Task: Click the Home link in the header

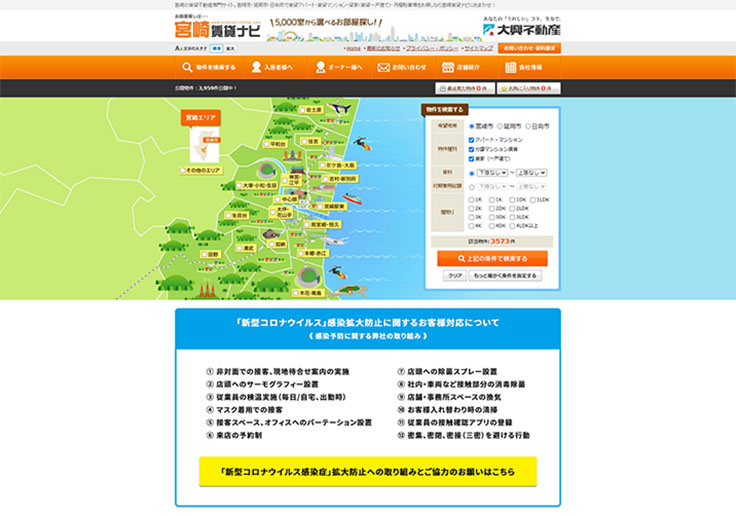Action: tap(353, 48)
